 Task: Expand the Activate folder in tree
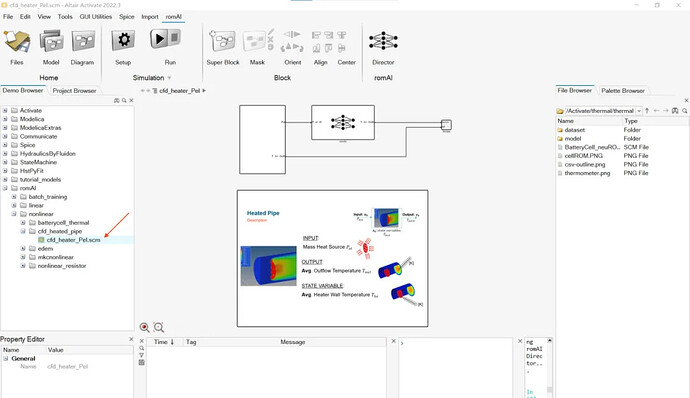coord(5,111)
